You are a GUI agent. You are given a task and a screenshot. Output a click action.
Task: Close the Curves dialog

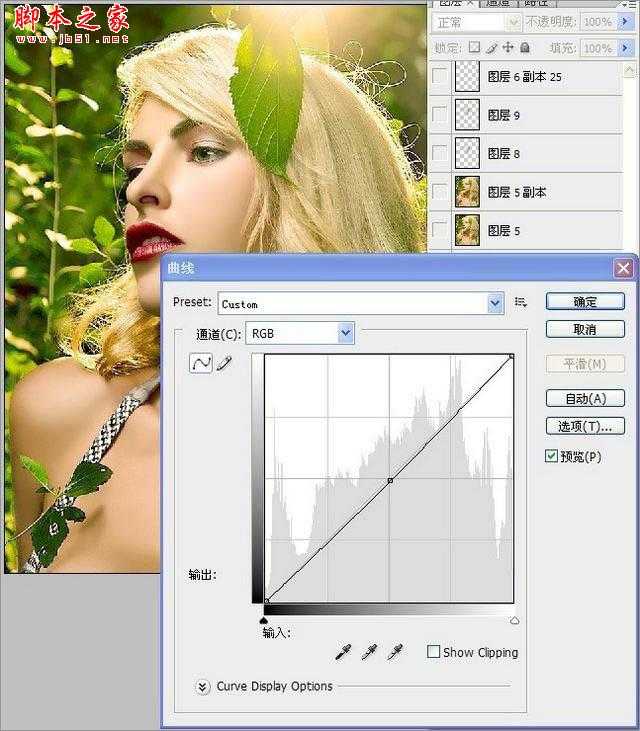623,268
